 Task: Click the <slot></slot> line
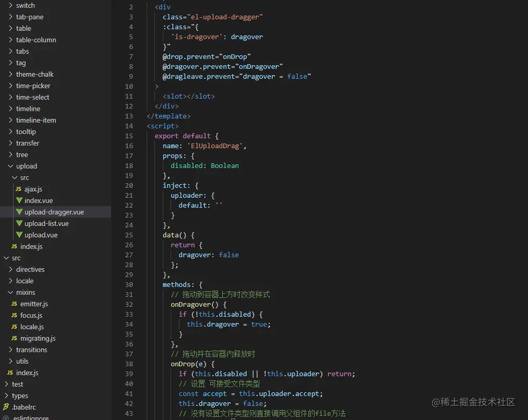tap(188, 97)
